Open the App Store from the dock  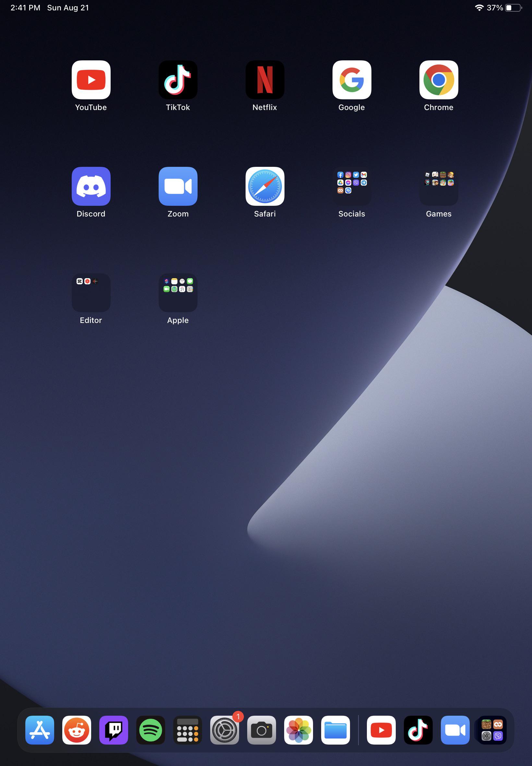click(x=40, y=730)
